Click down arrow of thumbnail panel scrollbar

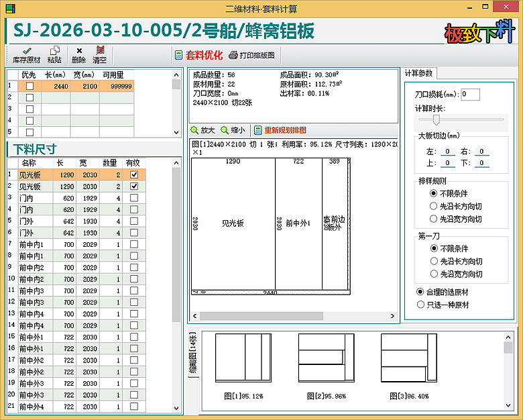[x=508, y=405]
